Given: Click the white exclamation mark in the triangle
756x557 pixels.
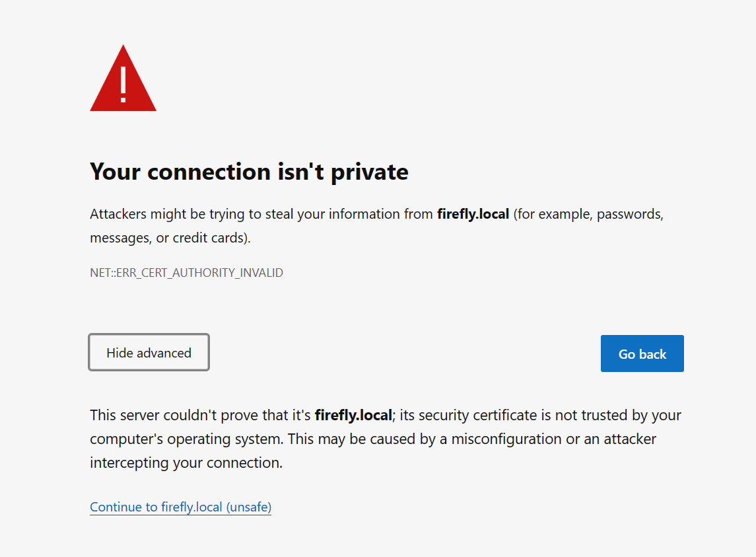Looking at the screenshot, I should 123,83.
